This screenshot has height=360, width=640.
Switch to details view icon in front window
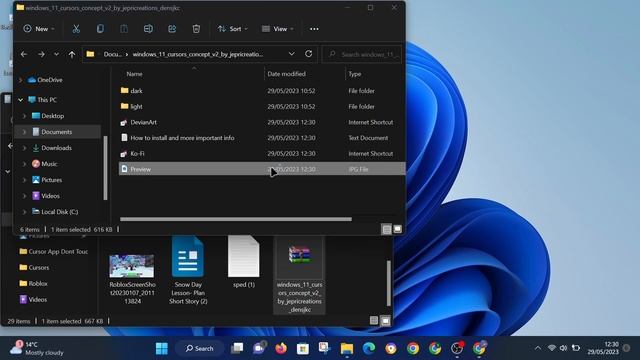point(387,229)
